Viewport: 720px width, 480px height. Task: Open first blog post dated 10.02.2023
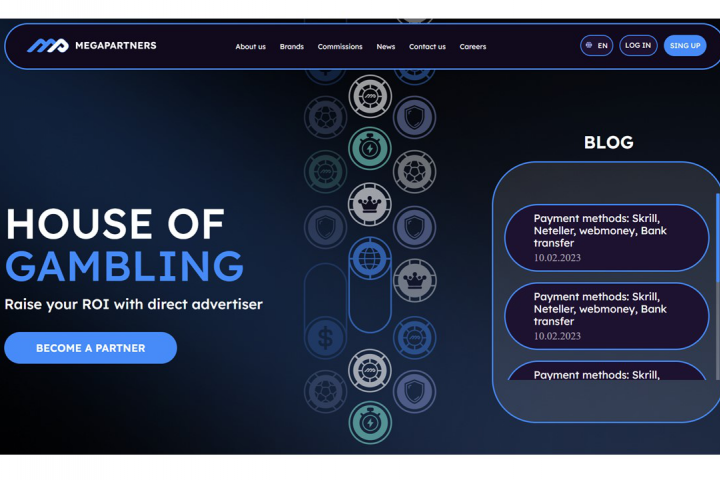pos(607,237)
